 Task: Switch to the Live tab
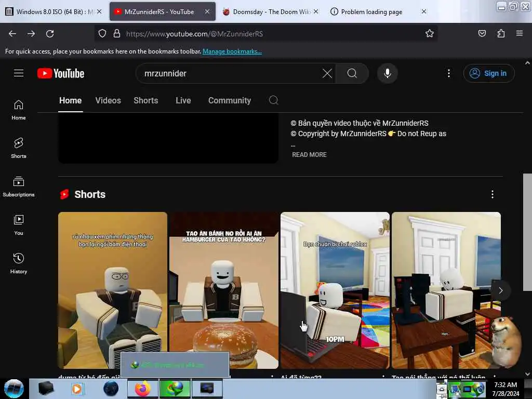point(183,100)
